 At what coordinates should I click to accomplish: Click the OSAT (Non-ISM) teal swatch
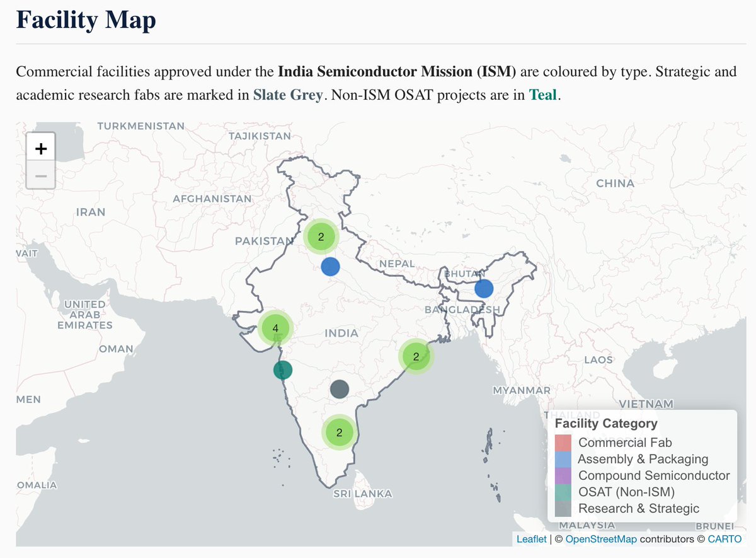tap(563, 492)
